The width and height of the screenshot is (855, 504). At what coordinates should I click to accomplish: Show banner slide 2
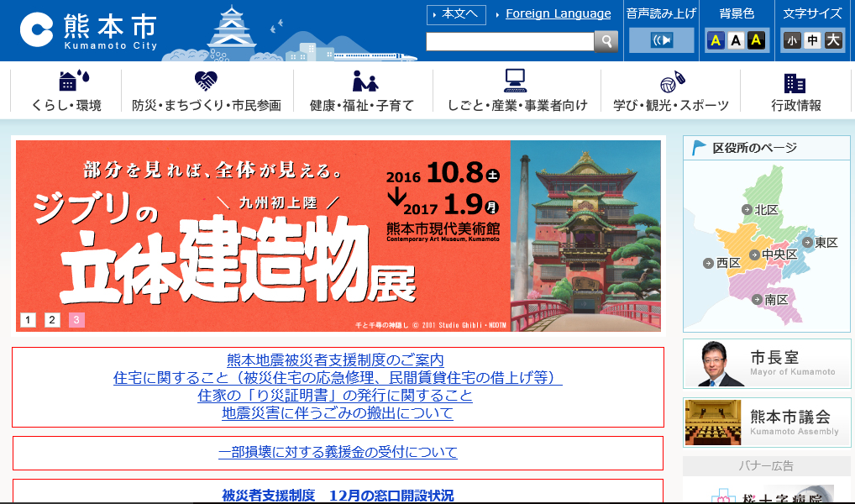click(52, 320)
